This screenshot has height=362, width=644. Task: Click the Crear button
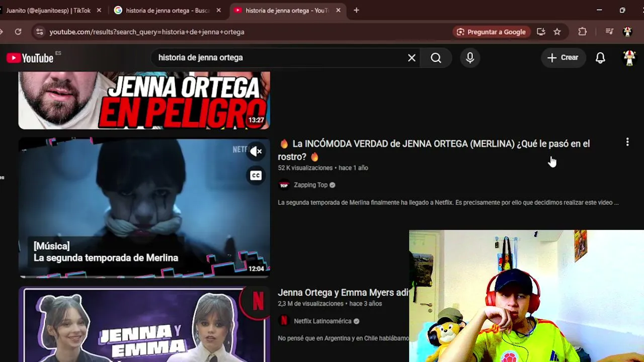click(563, 58)
